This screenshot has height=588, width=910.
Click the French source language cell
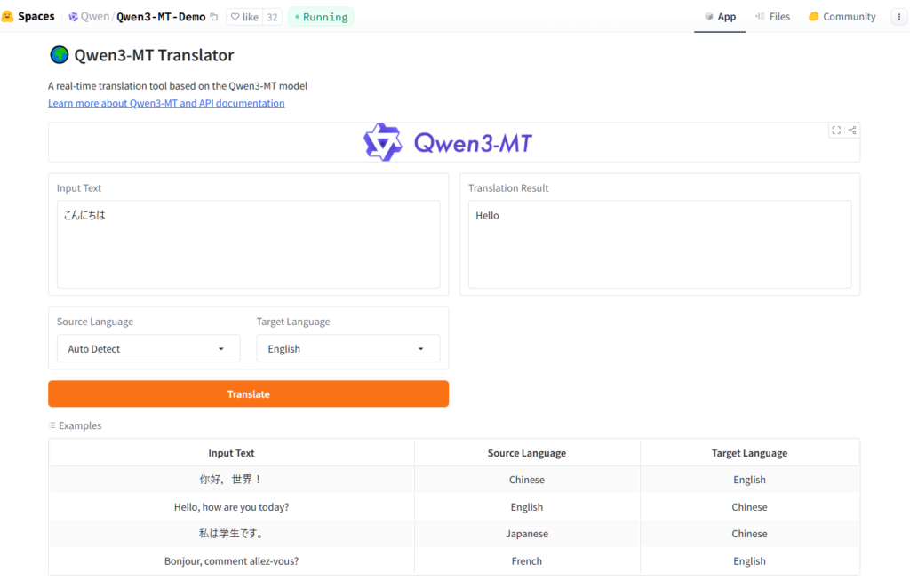(x=527, y=560)
